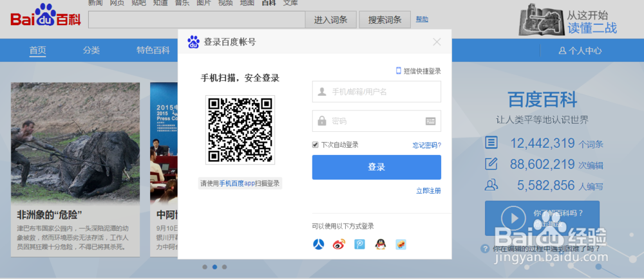This screenshot has height=279, width=644.
Task: Click the 5,582,856 editors count
Action: tap(546, 186)
